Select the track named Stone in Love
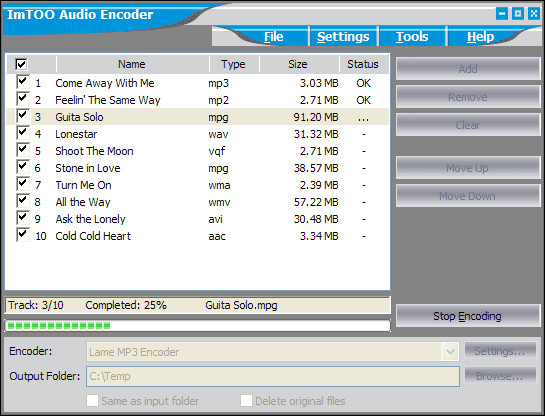 88,168
